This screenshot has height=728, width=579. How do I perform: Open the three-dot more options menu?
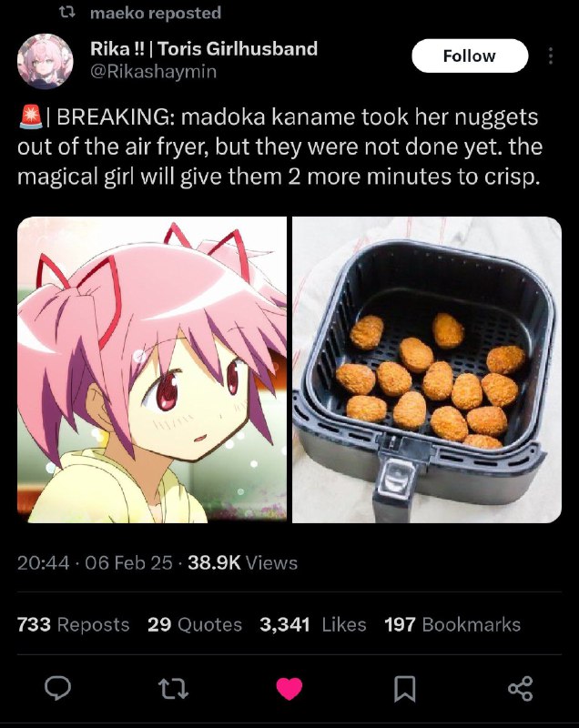point(551,56)
